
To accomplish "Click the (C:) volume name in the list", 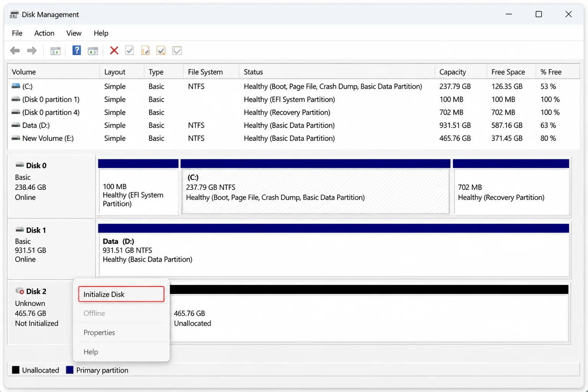I will point(27,87).
